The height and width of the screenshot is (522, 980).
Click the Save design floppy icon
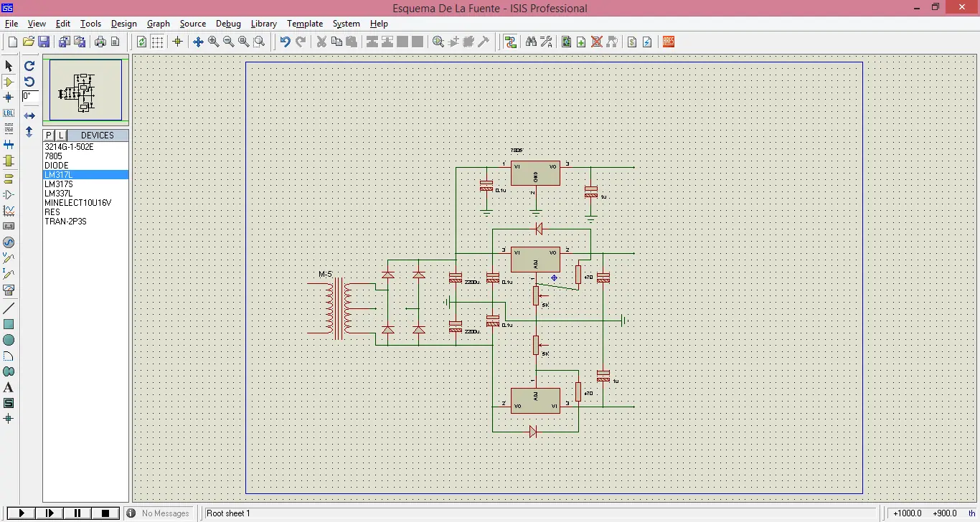click(44, 42)
